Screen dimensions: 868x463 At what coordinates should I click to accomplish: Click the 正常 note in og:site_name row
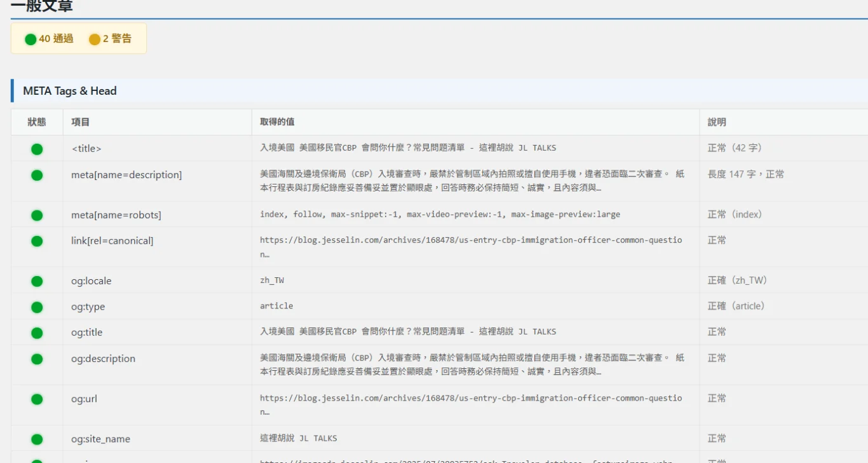(x=717, y=438)
